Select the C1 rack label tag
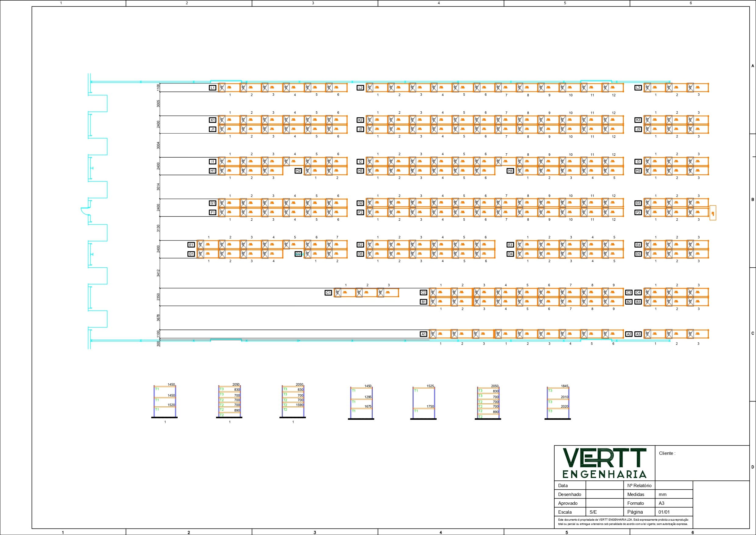The width and height of the screenshot is (756, 535). pos(328,293)
